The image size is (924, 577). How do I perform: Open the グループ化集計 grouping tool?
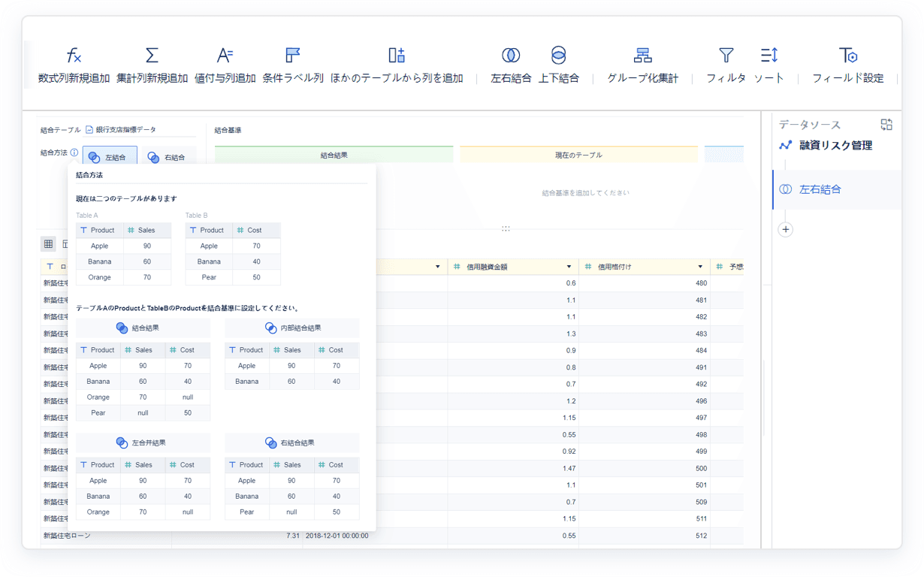(x=642, y=56)
